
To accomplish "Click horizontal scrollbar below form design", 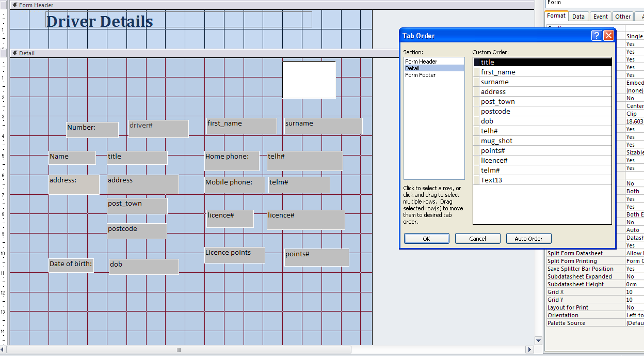I will 179,350.
